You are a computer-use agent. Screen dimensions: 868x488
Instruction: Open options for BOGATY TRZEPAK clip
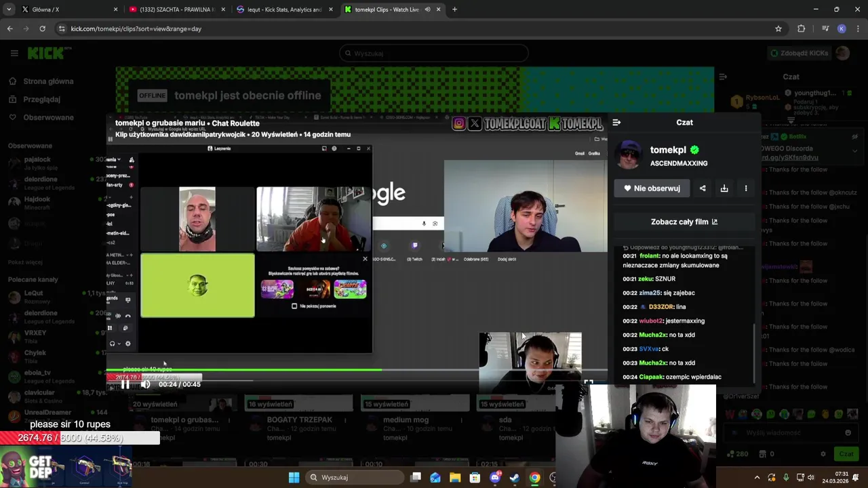pyautogui.click(x=346, y=421)
